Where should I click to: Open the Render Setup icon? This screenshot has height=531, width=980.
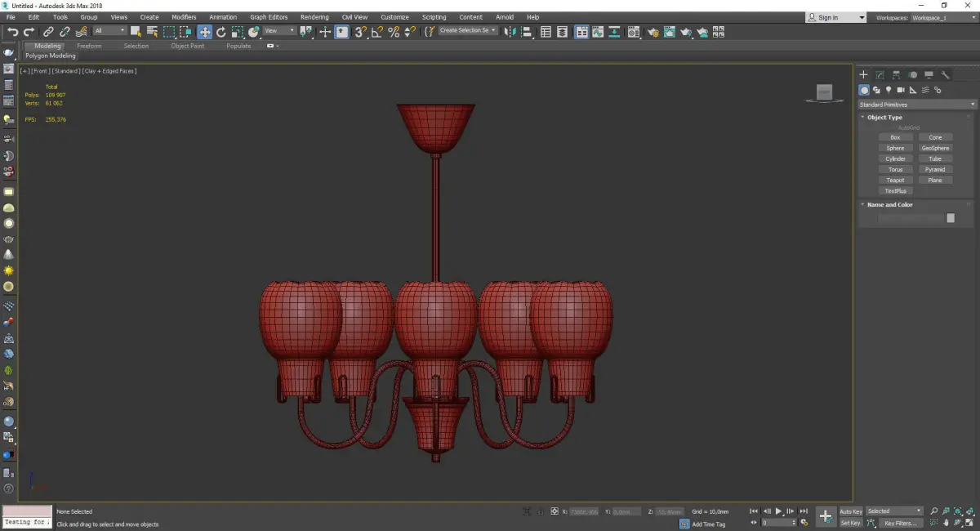[x=653, y=32]
